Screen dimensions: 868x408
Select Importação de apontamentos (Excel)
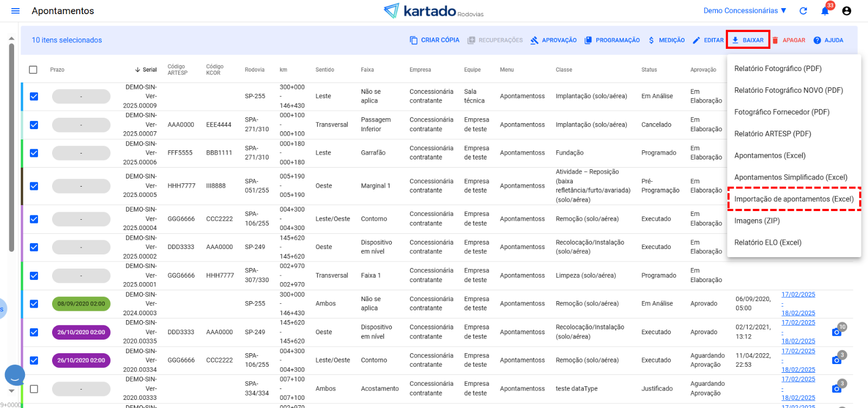coord(793,199)
